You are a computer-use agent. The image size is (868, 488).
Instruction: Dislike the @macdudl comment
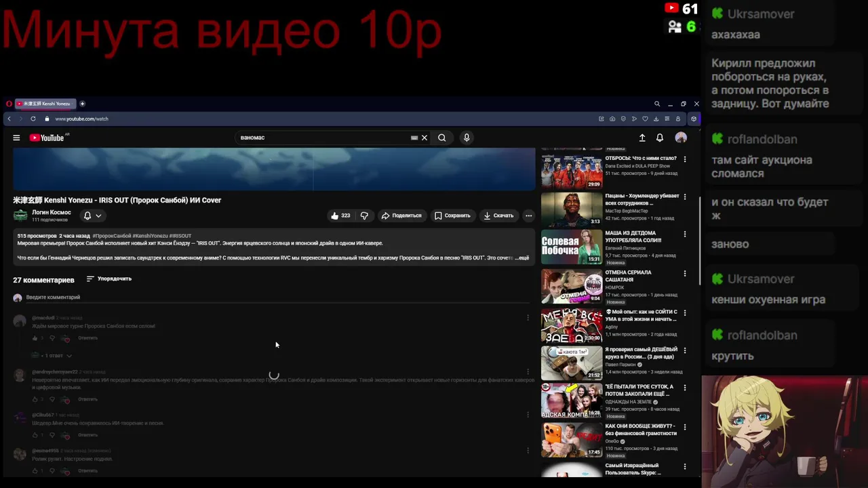53,338
